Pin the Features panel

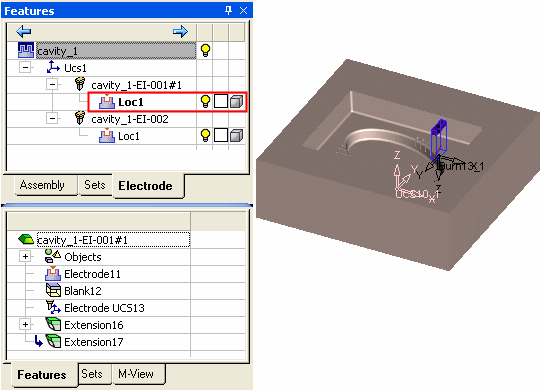tap(228, 10)
